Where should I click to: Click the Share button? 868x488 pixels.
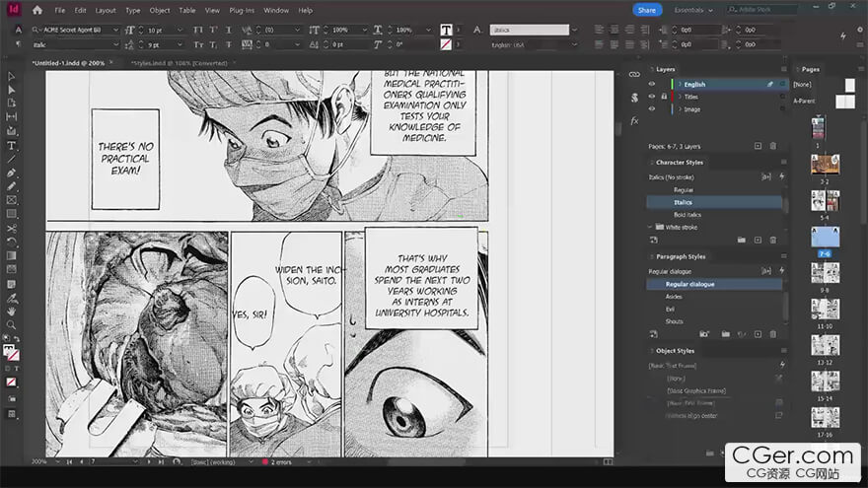coord(647,10)
